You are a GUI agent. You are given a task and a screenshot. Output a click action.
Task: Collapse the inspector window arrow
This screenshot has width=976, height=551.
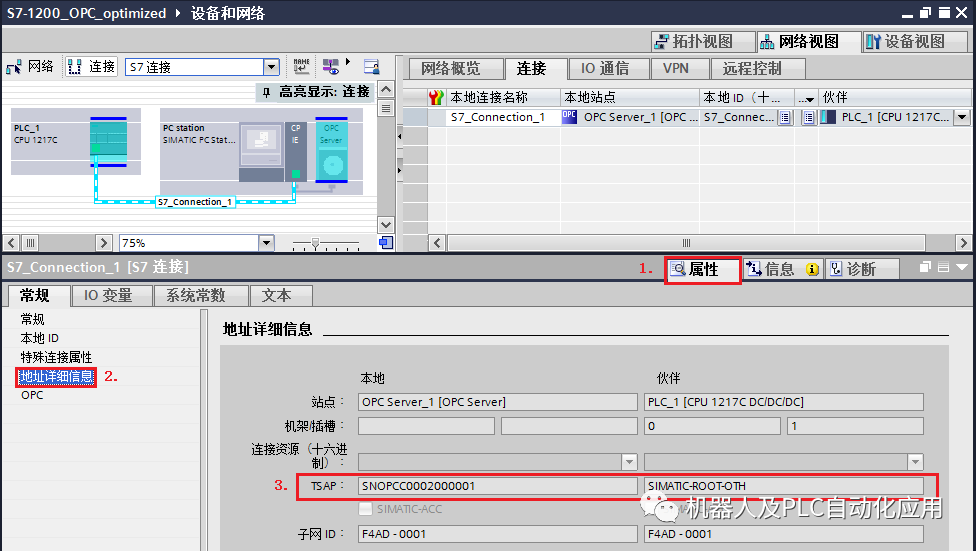[x=962, y=267]
